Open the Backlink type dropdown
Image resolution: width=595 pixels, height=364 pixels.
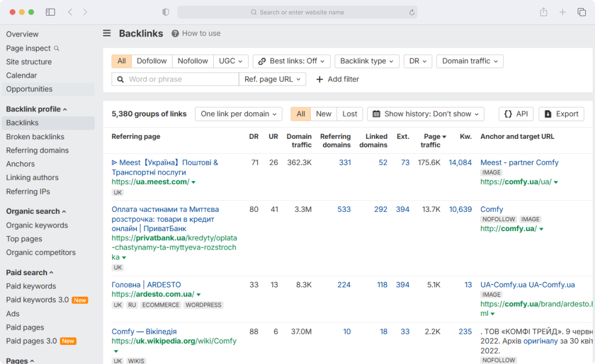367,61
